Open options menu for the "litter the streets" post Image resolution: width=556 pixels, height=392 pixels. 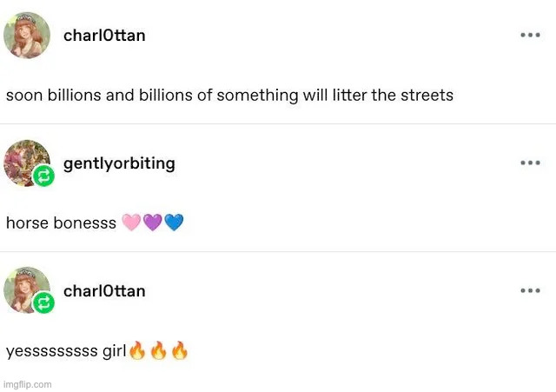(x=530, y=36)
